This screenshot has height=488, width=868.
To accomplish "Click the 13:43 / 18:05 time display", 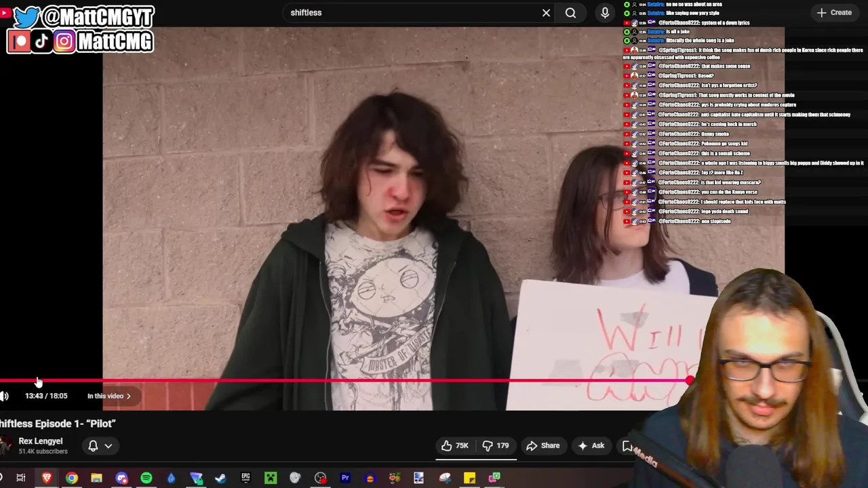I will pos(46,396).
